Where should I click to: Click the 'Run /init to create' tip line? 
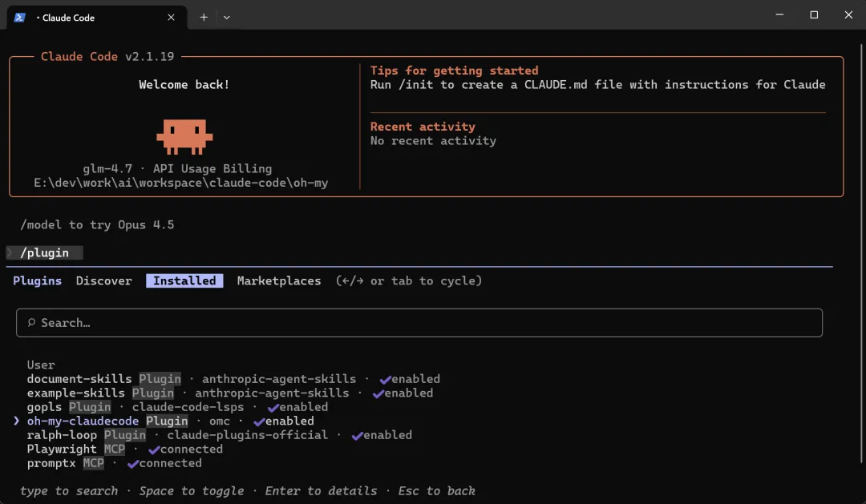(x=597, y=84)
